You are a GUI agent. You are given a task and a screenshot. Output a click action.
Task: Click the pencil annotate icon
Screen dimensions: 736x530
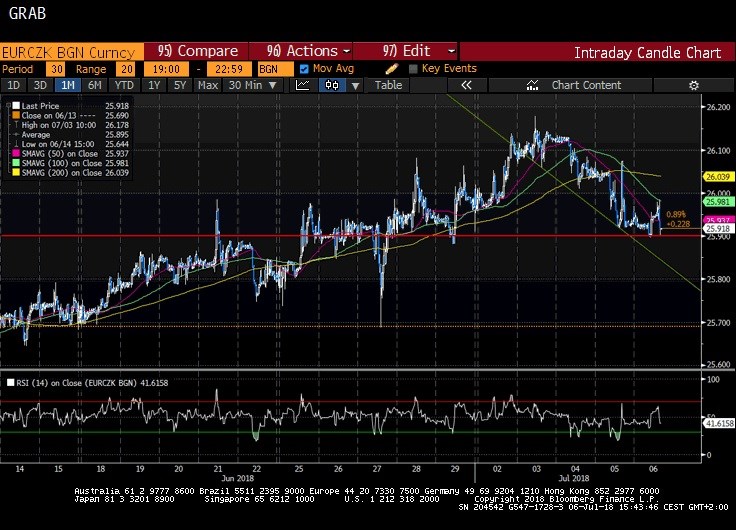(392, 69)
